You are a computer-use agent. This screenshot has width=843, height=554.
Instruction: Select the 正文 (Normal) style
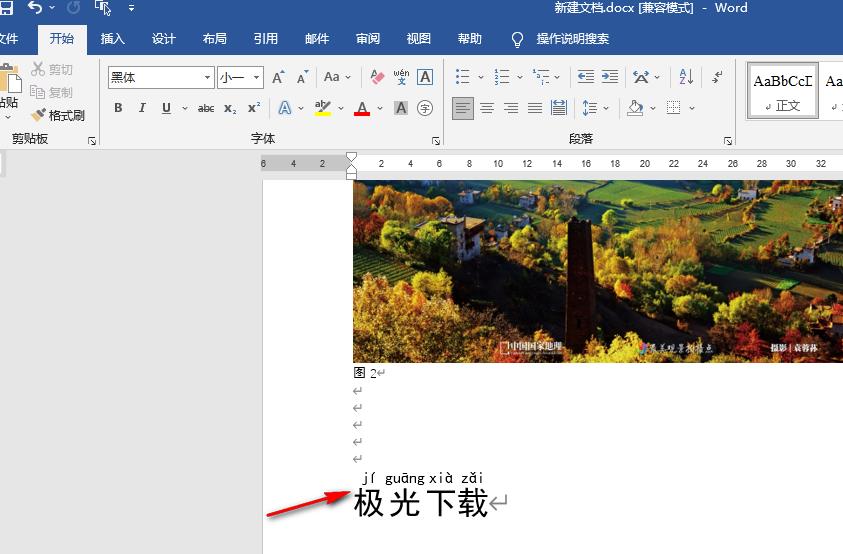pyautogui.click(x=783, y=90)
